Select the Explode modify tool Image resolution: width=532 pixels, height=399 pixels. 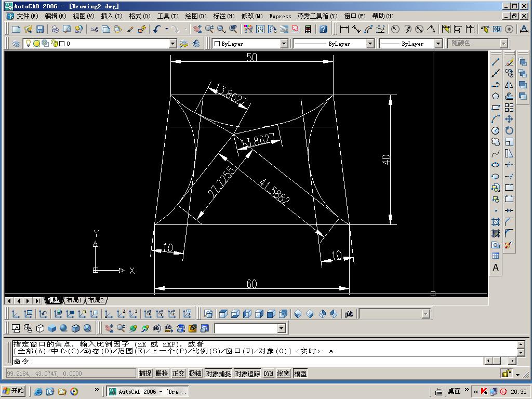tap(509, 245)
